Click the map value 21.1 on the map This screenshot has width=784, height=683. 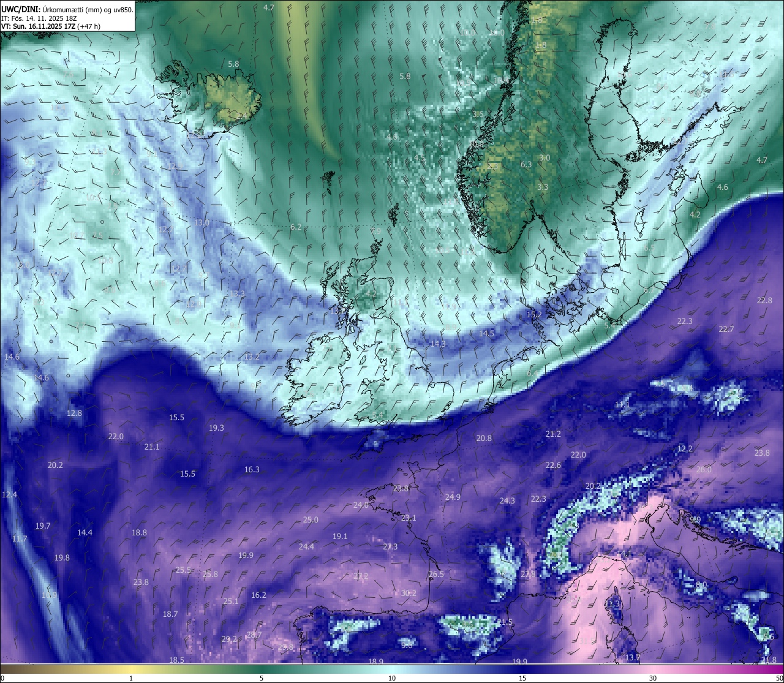152,447
